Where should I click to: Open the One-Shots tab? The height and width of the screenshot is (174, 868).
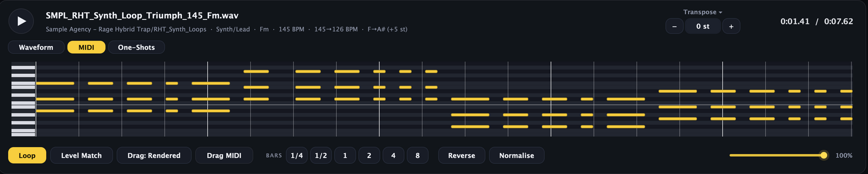136,47
